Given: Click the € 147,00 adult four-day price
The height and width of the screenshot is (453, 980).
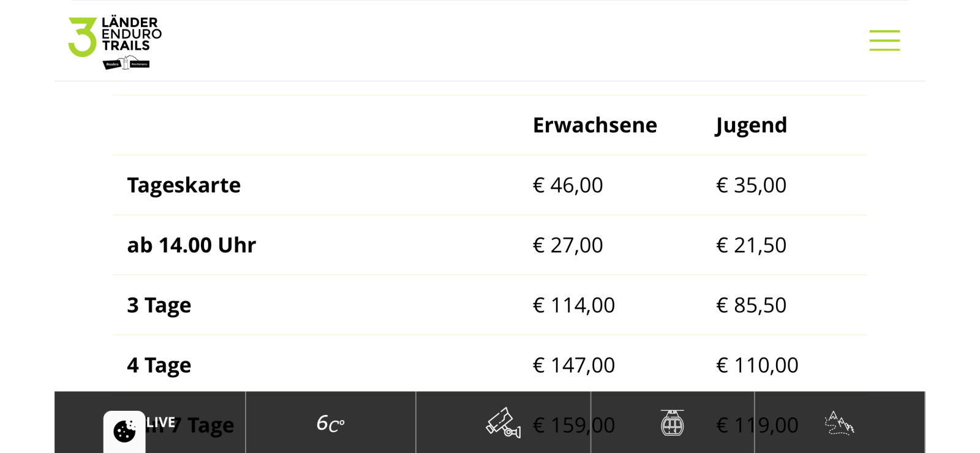Looking at the screenshot, I should click(573, 365).
